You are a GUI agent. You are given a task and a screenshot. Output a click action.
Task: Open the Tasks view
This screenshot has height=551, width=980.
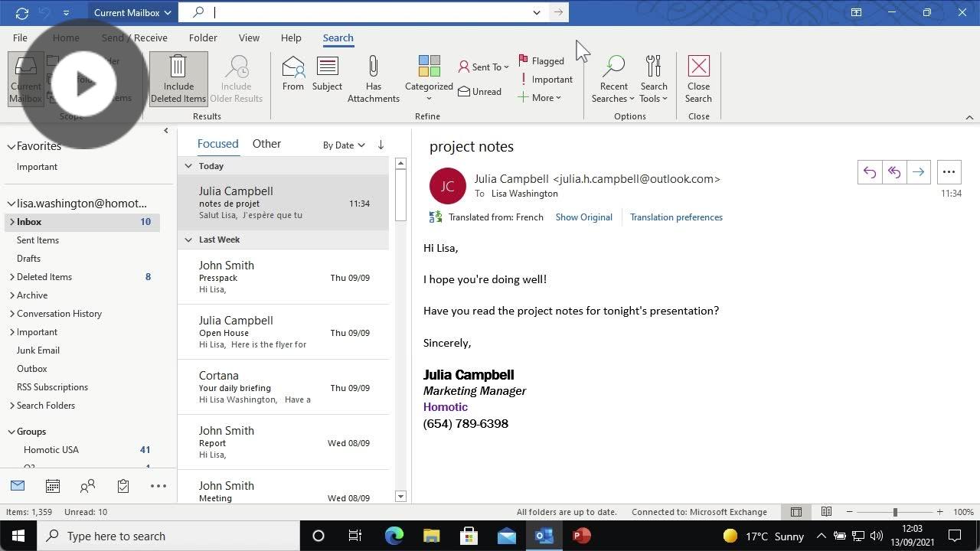coord(122,485)
